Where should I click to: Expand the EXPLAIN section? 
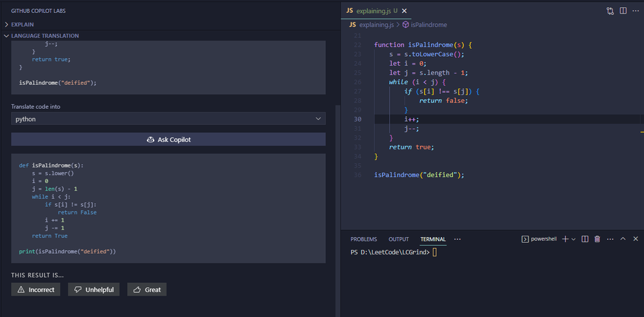[x=23, y=24]
